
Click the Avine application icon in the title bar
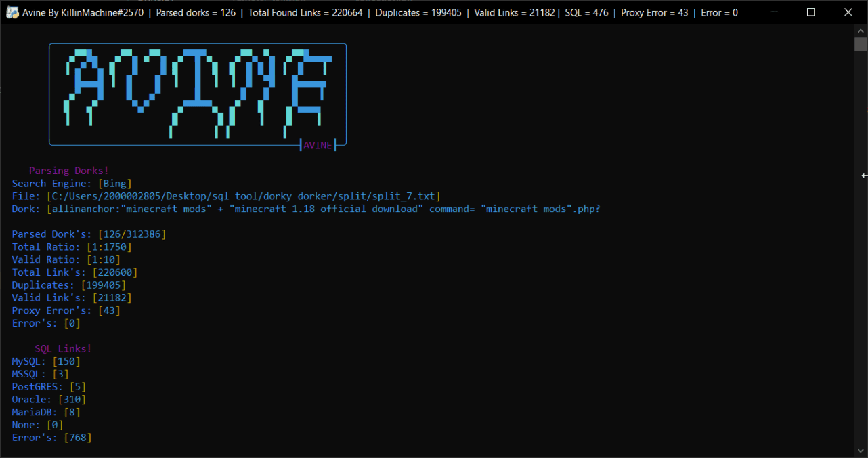(13, 12)
